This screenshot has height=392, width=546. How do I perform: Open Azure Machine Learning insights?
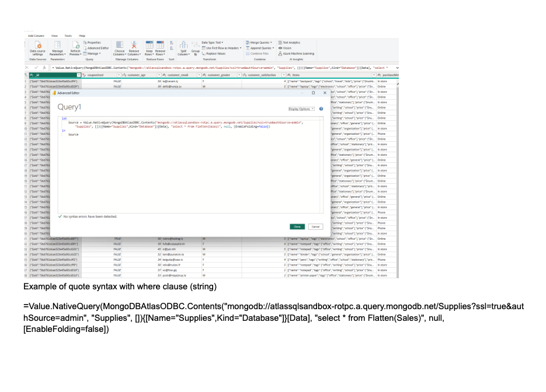tap(298, 53)
